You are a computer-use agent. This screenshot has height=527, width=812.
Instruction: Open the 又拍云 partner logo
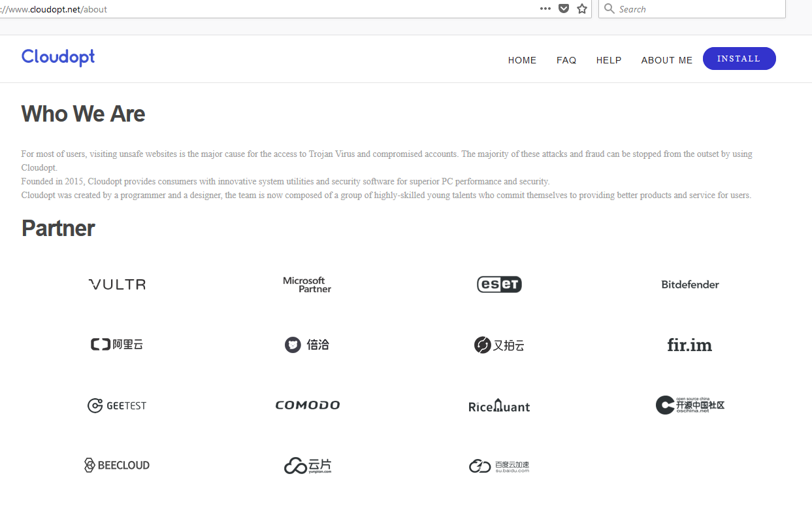[x=499, y=345]
